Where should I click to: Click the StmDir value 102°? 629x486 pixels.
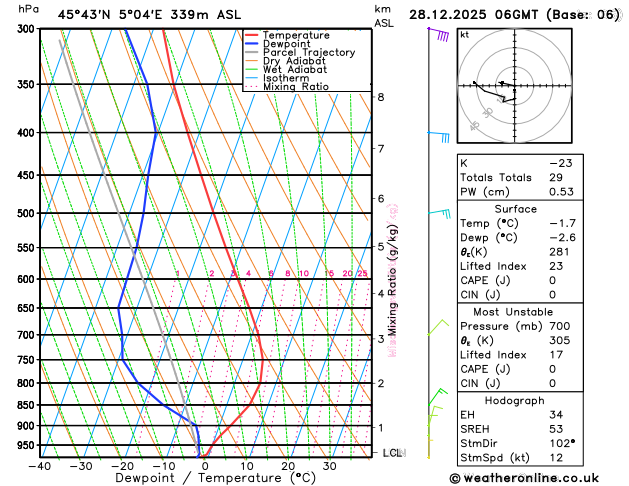[562, 443]
